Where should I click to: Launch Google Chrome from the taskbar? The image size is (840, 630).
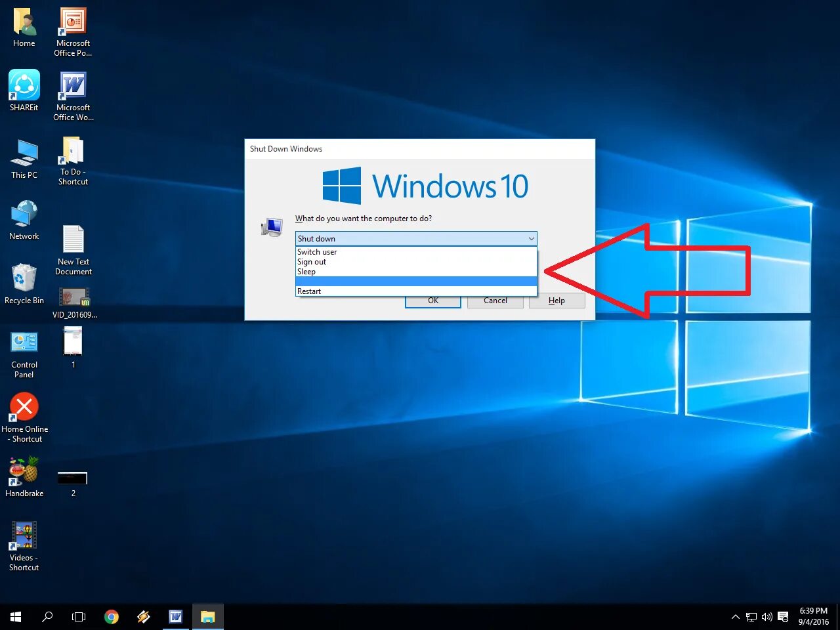[x=112, y=617]
